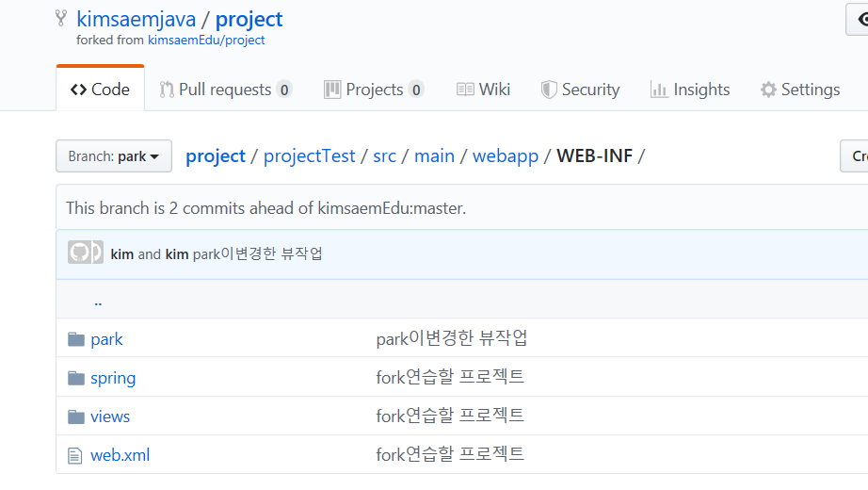The height and width of the screenshot is (490, 868).
Task: Open the park folder's commit message
Action: (452, 338)
